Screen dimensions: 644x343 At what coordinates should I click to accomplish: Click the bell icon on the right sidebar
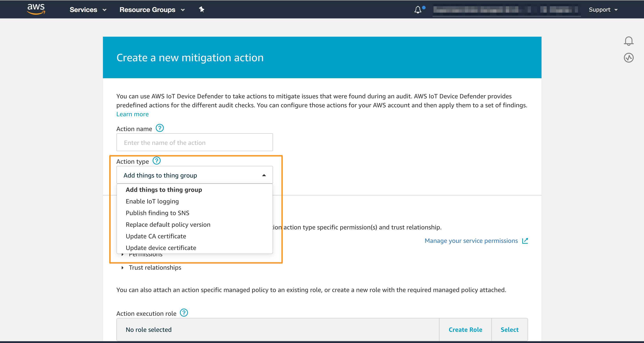[x=629, y=41]
